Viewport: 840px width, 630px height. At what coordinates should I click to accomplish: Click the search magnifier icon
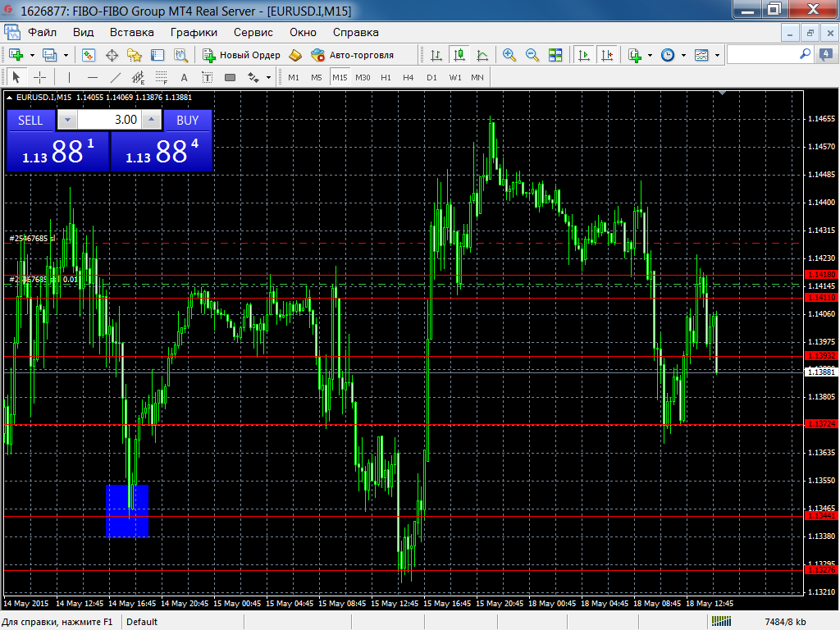tap(805, 54)
